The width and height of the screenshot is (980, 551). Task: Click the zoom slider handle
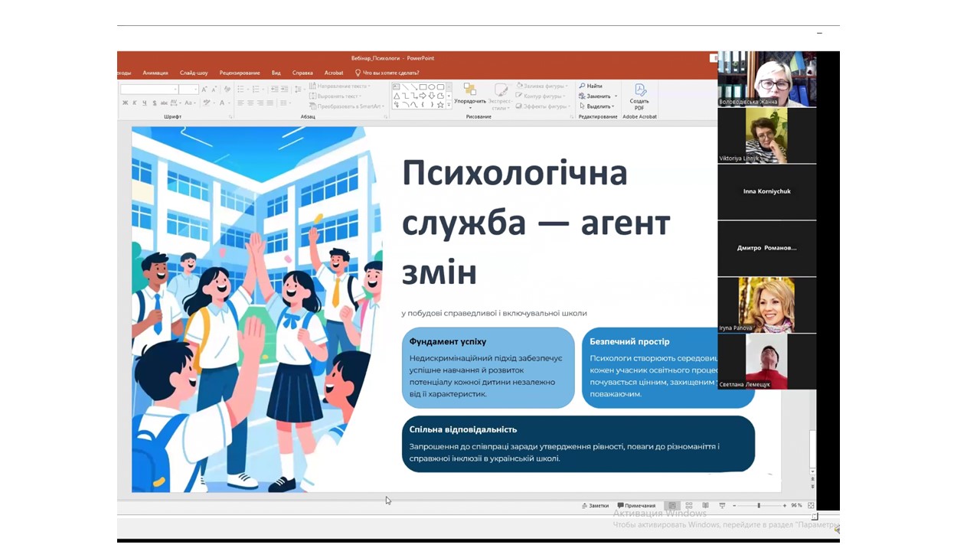point(759,506)
